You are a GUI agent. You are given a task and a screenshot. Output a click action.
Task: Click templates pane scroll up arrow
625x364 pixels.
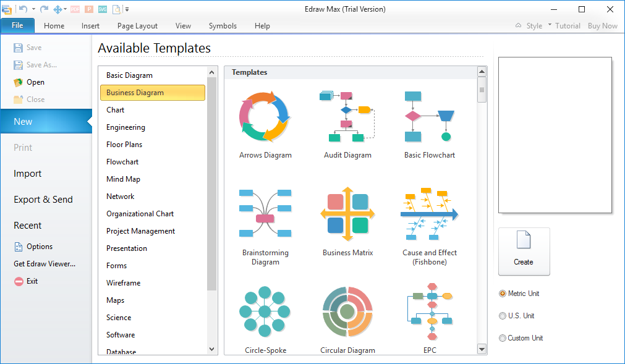pos(482,72)
